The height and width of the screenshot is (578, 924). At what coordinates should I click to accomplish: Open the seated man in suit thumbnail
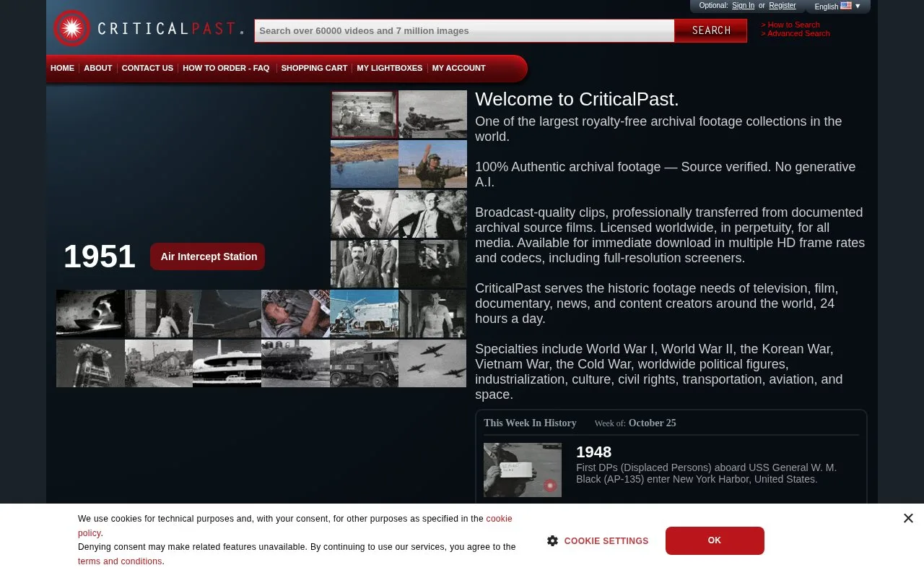[x=432, y=214]
